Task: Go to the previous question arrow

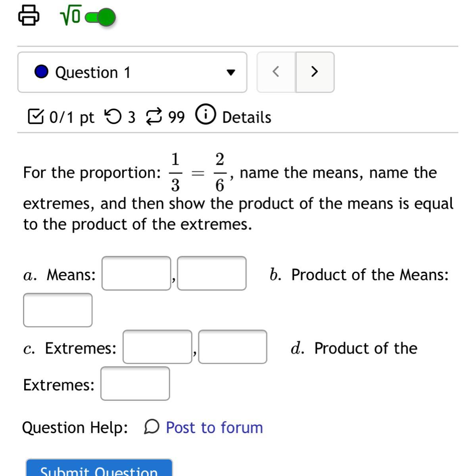Action: pos(276,72)
